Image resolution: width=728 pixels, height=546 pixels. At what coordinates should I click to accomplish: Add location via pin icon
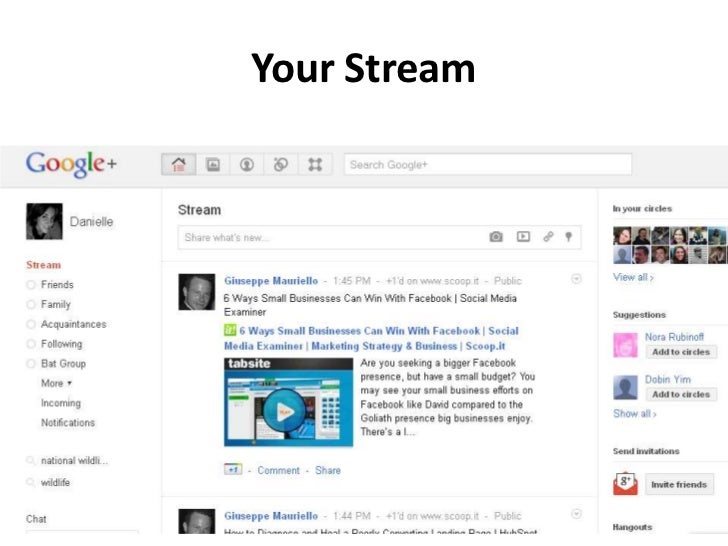point(568,237)
